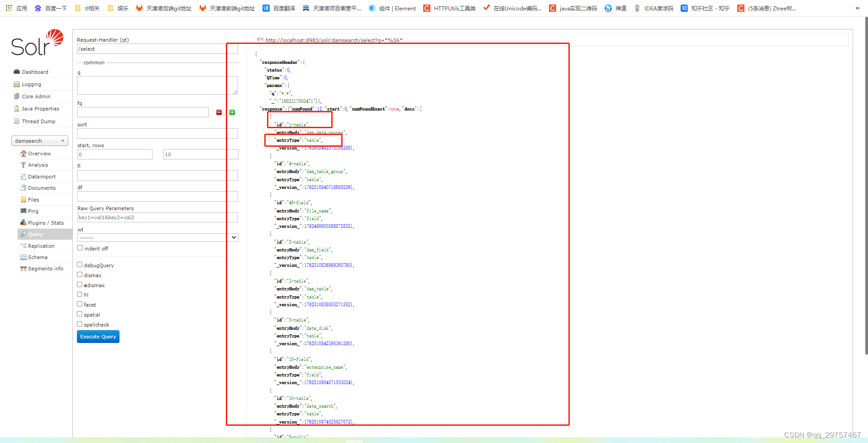Open the Ping tool for damsearch
The image size is (868, 443).
tap(32, 211)
